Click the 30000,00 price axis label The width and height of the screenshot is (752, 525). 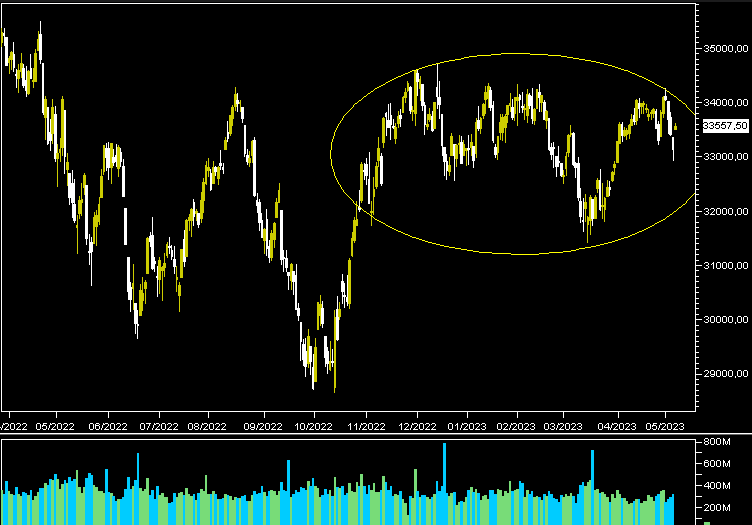(x=726, y=320)
